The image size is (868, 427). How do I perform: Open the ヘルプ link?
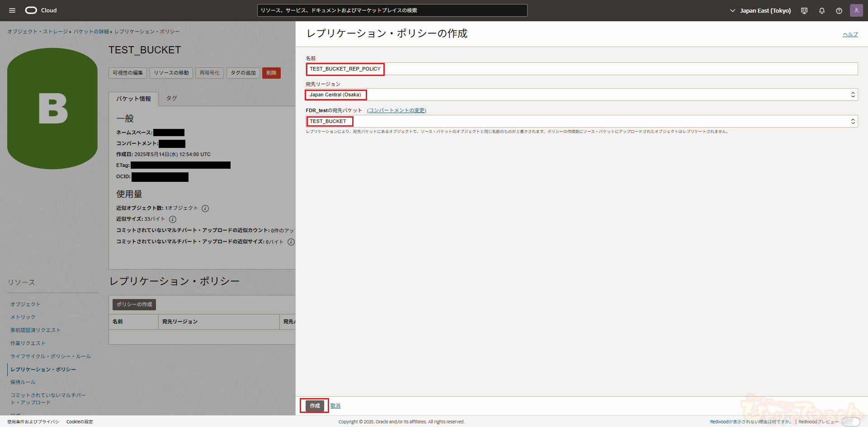(850, 34)
